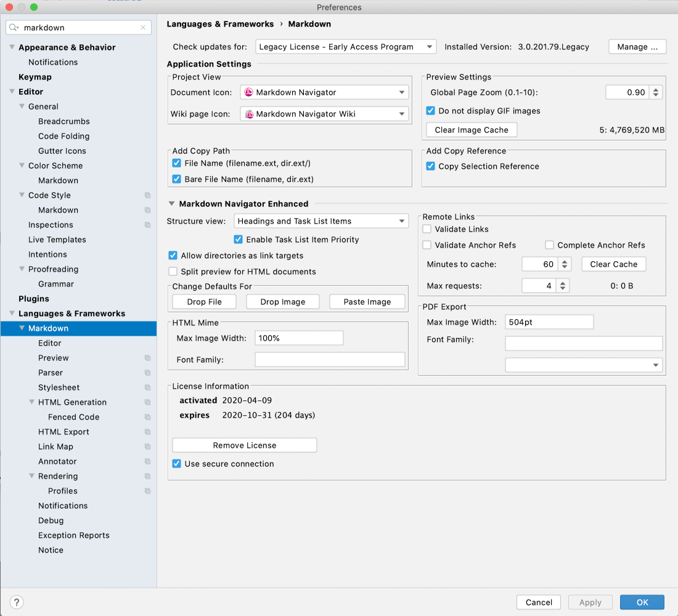This screenshot has width=678, height=616.
Task: Click the project-level icon beside Rendering
Action: 147,476
